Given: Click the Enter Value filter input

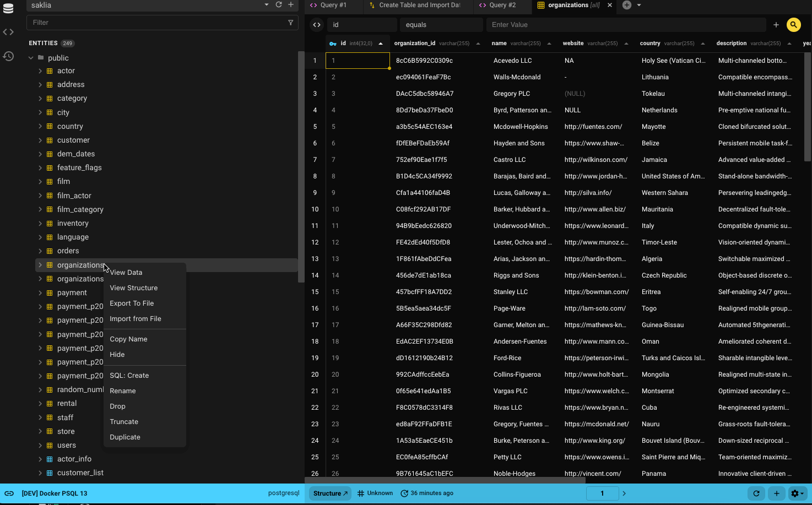Looking at the screenshot, I should coord(626,25).
